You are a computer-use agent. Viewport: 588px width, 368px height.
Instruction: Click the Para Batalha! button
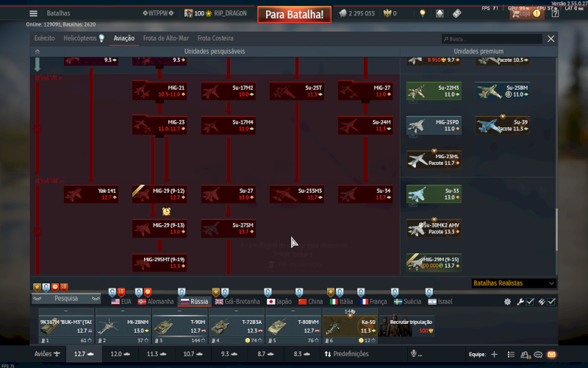coord(295,15)
